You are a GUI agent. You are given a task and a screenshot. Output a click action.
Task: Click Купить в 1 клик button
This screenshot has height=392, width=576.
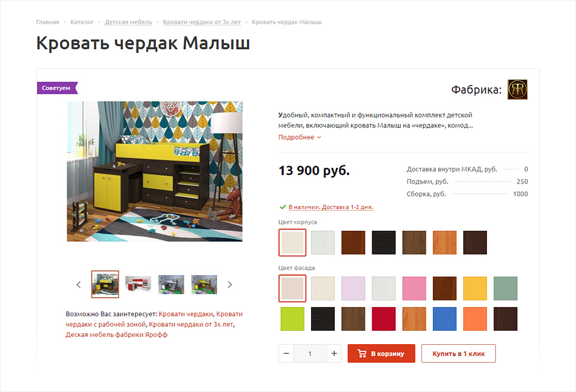458,353
